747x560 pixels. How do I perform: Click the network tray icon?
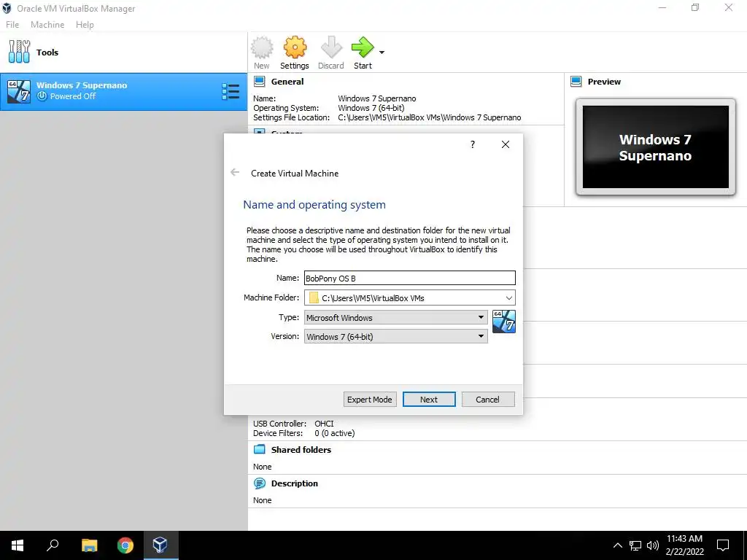point(635,545)
